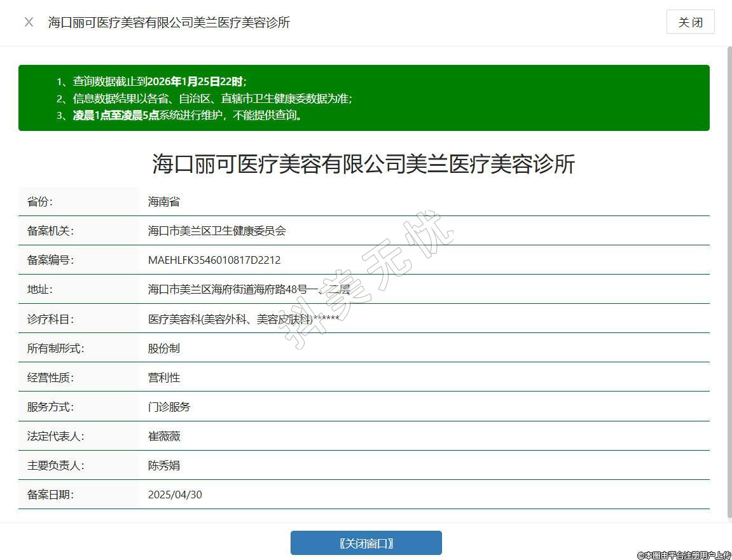
Task: Click the 海口市美兰区卫生健康委员会 filing authority value
Action: tap(217, 231)
